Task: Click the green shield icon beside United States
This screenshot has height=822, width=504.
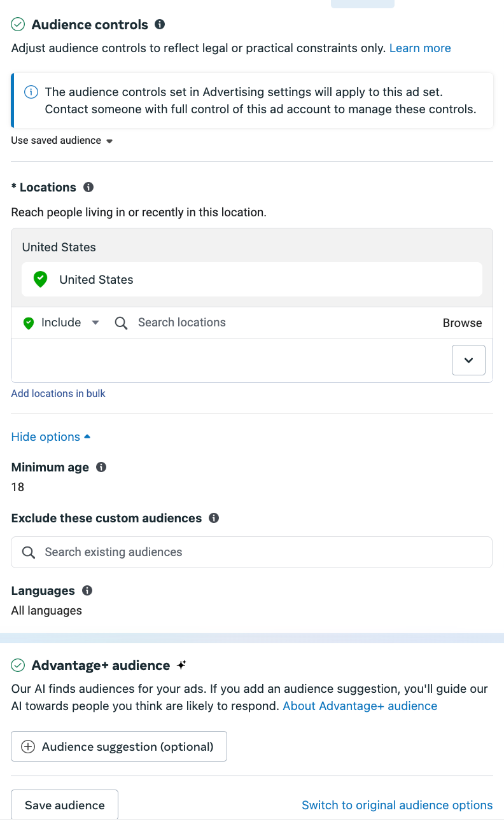Action: 41,279
